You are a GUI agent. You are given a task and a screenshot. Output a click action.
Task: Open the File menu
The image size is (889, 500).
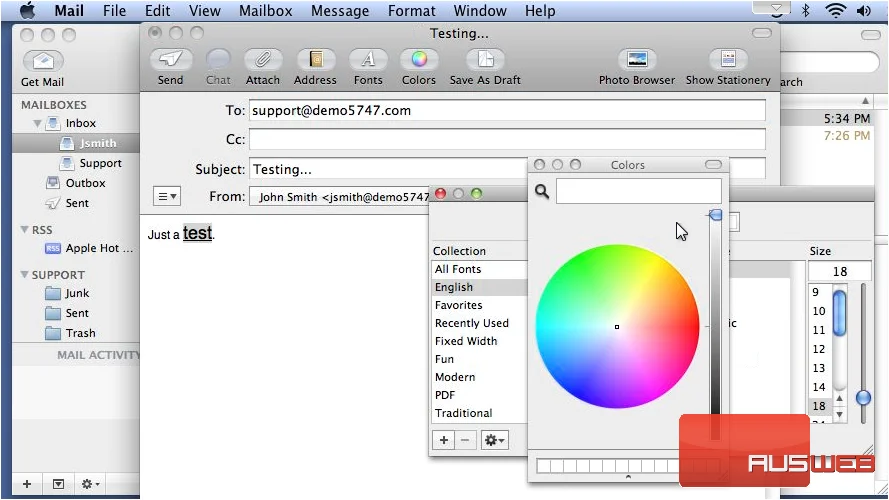pos(115,11)
